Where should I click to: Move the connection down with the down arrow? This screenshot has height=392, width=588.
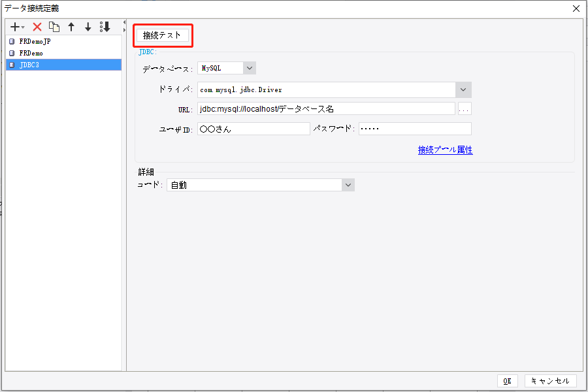pos(88,27)
